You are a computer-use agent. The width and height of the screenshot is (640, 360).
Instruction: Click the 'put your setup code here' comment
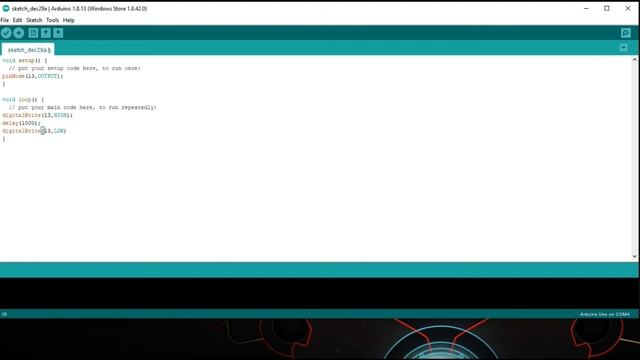74,68
